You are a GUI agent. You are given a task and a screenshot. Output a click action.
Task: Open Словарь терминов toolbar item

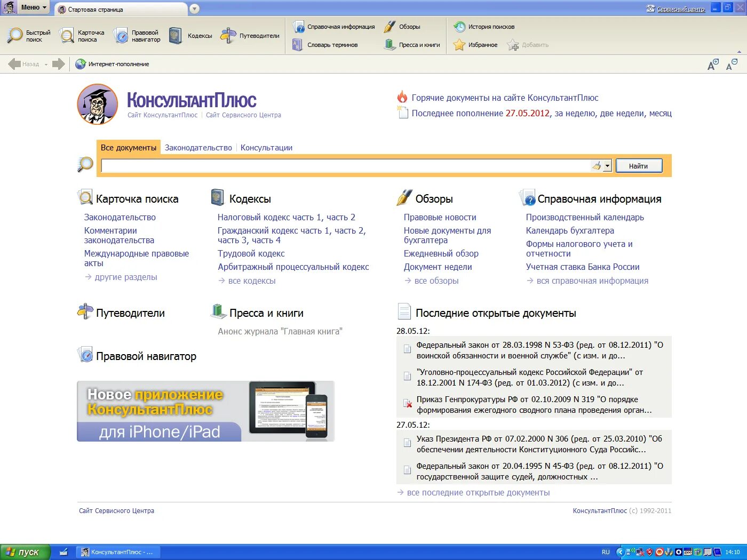[325, 45]
